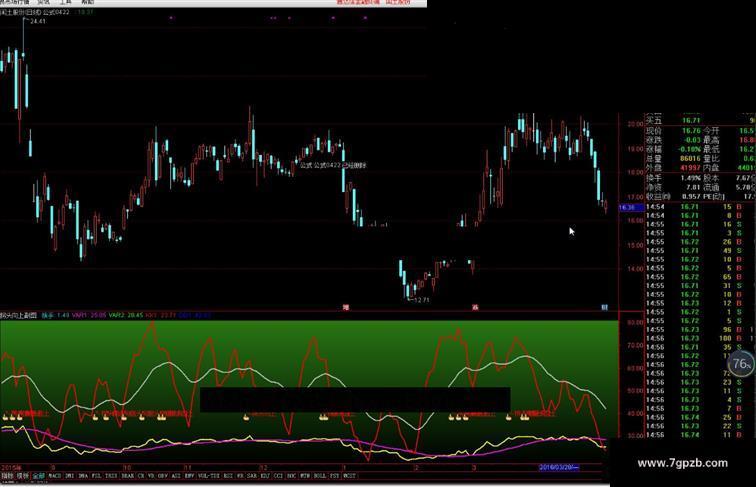Select the VR indicator
This screenshot has width=756, height=487.
click(x=151, y=476)
